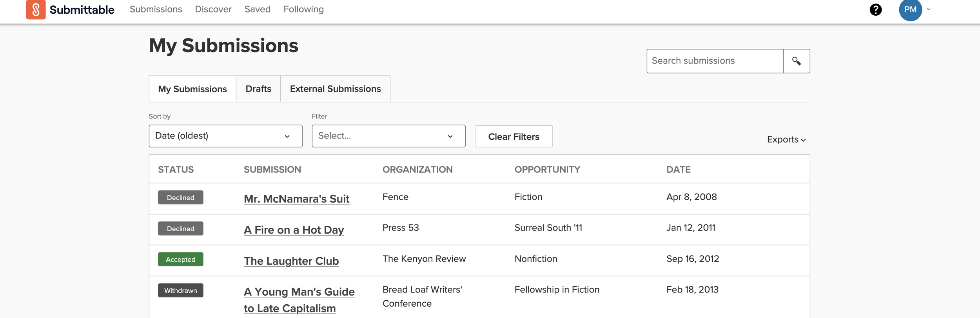The height and width of the screenshot is (318, 980).
Task: Click the Feb 18, 2013 date
Action: click(x=692, y=289)
